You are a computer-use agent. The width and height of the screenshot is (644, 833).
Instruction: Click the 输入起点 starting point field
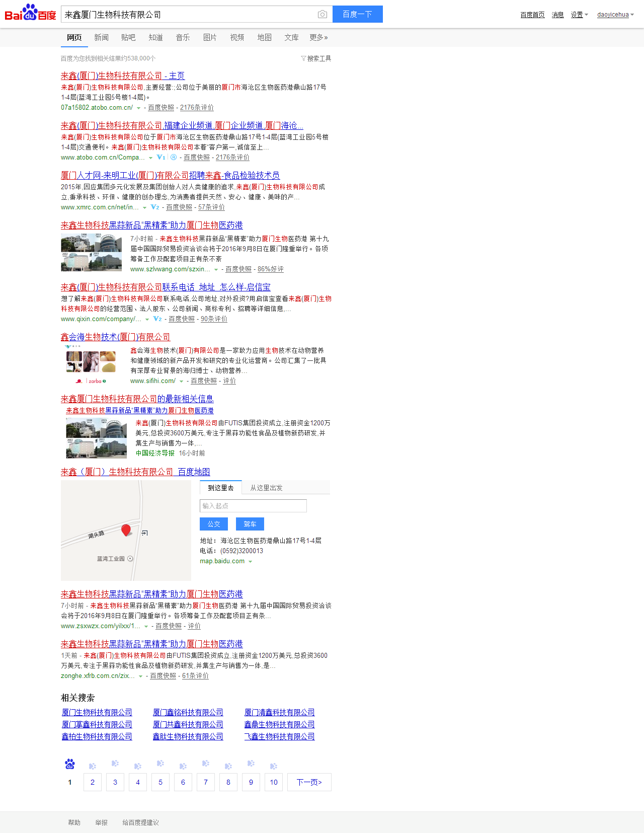click(253, 506)
